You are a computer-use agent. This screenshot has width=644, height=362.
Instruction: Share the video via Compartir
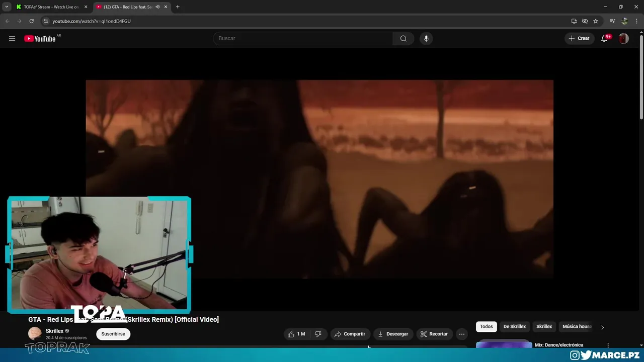(x=350, y=334)
